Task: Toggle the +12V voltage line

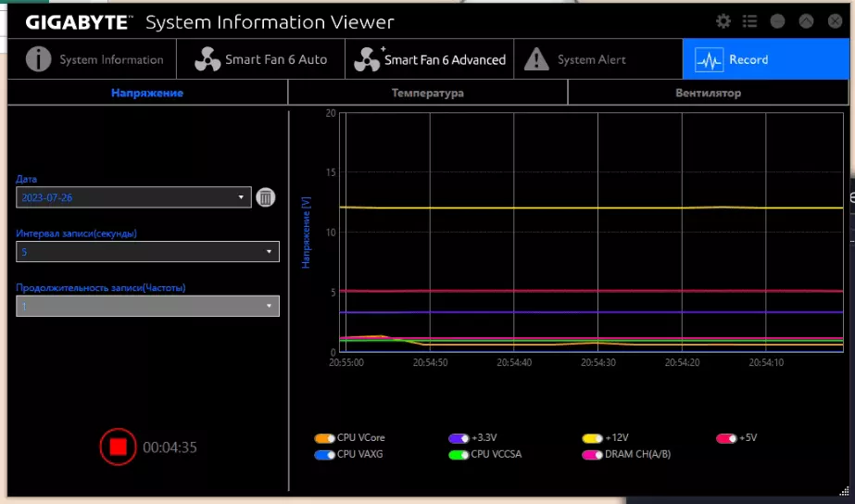Action: [592, 438]
